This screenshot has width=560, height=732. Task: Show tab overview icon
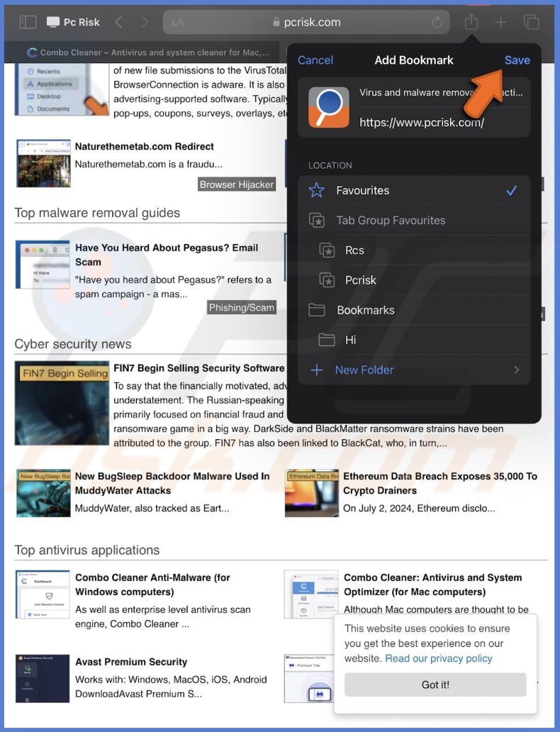[x=531, y=22]
